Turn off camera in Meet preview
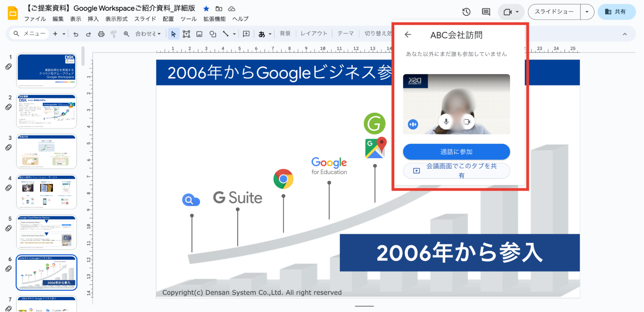The image size is (644, 312). tap(467, 122)
